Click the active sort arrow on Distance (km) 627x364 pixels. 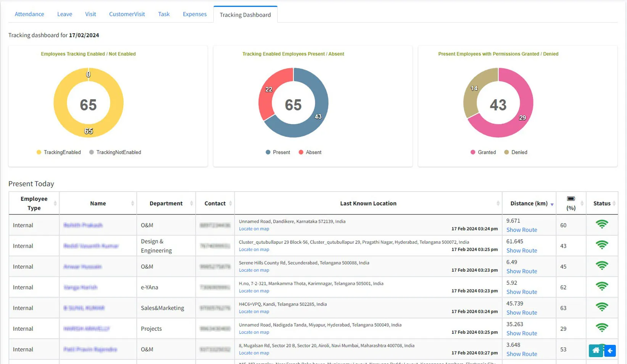point(552,204)
